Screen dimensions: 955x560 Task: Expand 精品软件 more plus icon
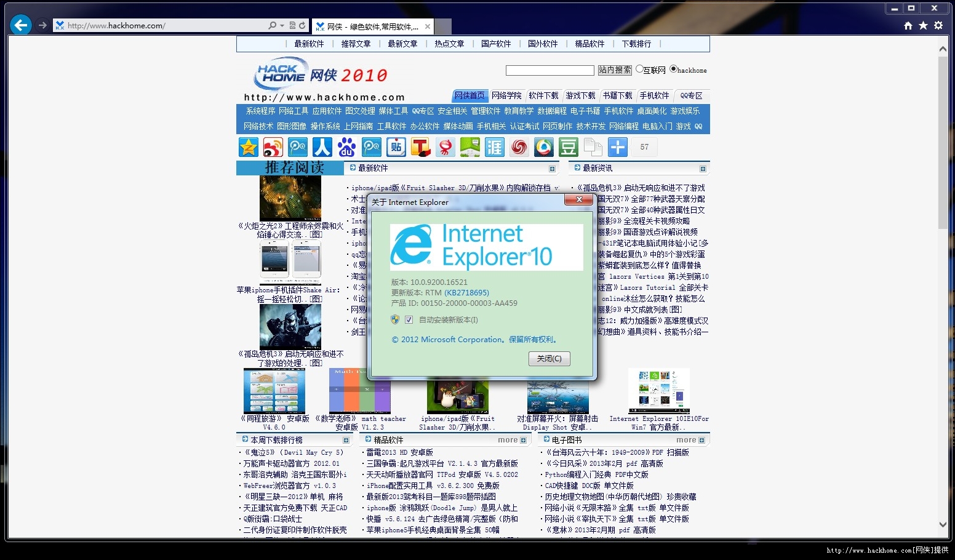pos(523,441)
